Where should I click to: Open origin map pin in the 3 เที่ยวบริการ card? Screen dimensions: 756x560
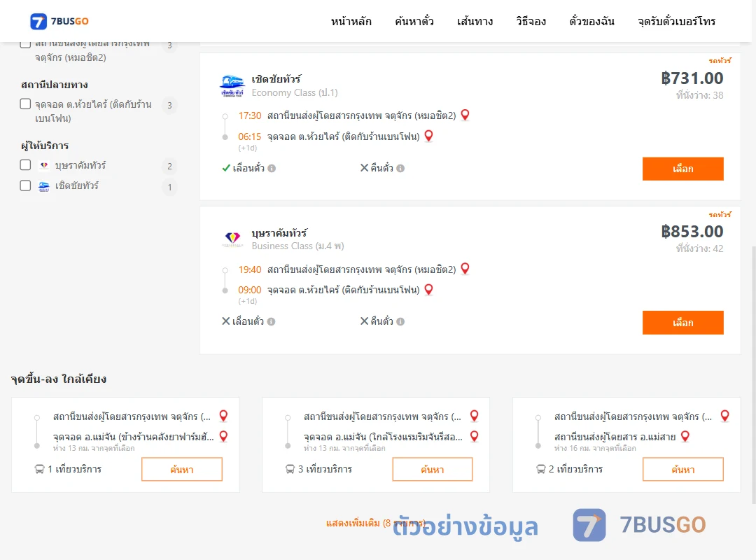click(475, 416)
